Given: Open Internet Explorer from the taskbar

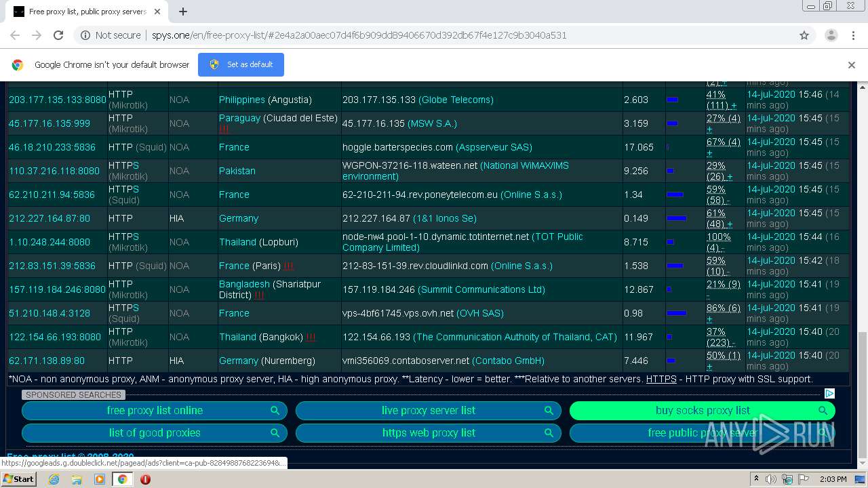Looking at the screenshot, I should coord(54,479).
